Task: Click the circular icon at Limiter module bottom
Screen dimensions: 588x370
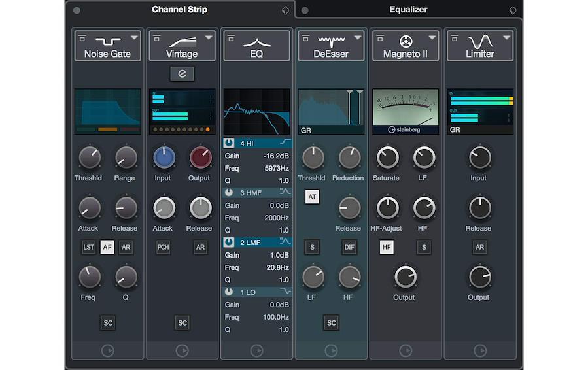Action: (479, 351)
